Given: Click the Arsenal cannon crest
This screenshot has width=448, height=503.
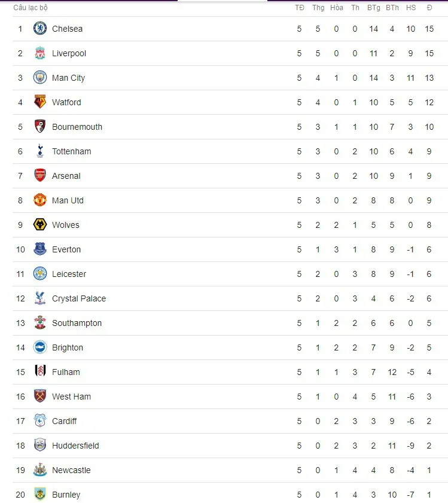Looking at the screenshot, I should click(40, 176).
